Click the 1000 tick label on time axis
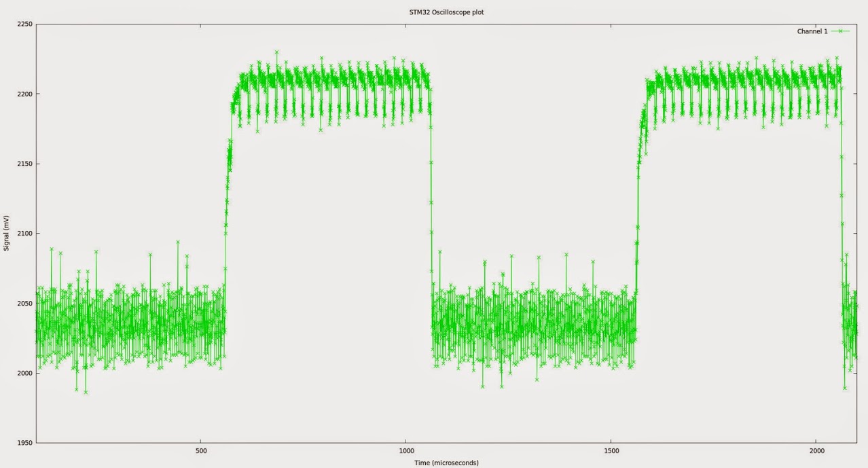 (406, 451)
